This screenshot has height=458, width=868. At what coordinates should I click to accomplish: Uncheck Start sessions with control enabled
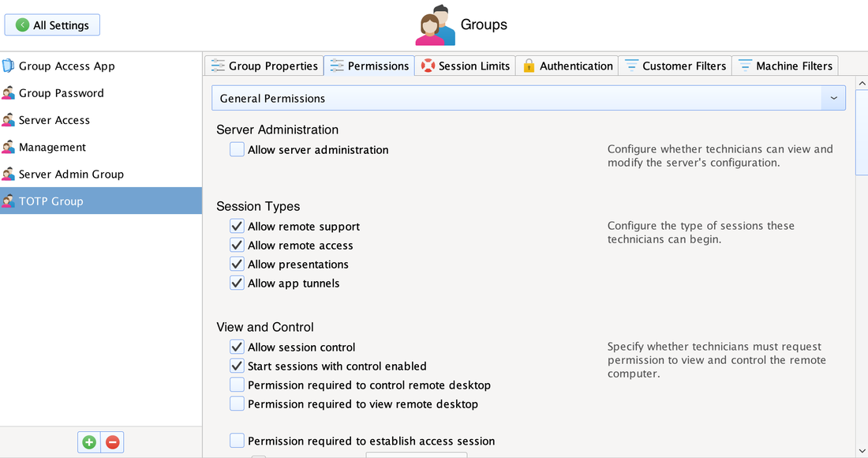coord(237,366)
